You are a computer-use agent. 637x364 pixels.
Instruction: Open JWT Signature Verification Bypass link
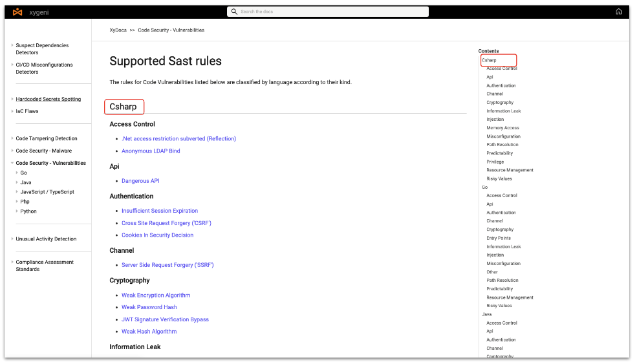pos(165,319)
